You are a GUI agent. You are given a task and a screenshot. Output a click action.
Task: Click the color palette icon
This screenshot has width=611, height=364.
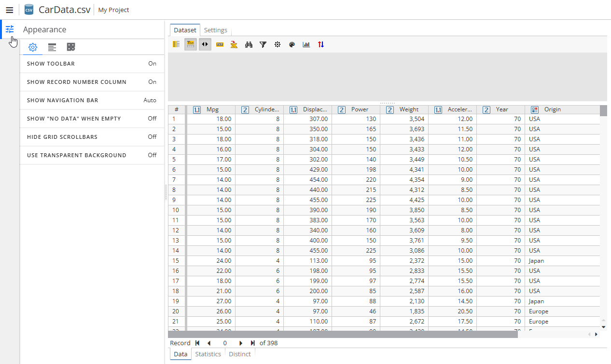(x=292, y=44)
